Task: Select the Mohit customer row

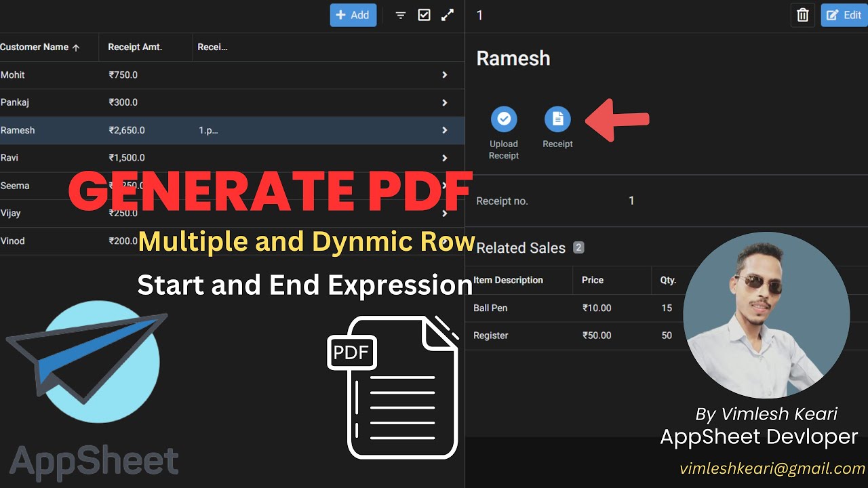Action: click(232, 75)
